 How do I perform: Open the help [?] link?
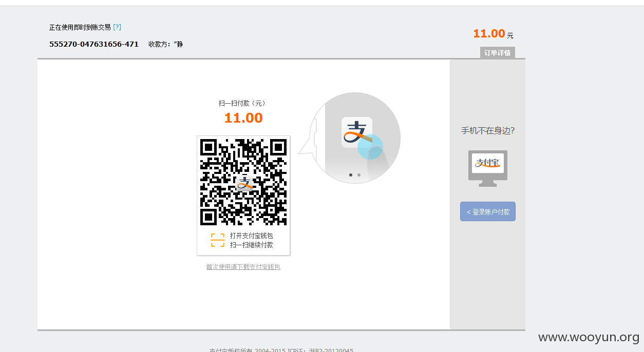tap(117, 27)
